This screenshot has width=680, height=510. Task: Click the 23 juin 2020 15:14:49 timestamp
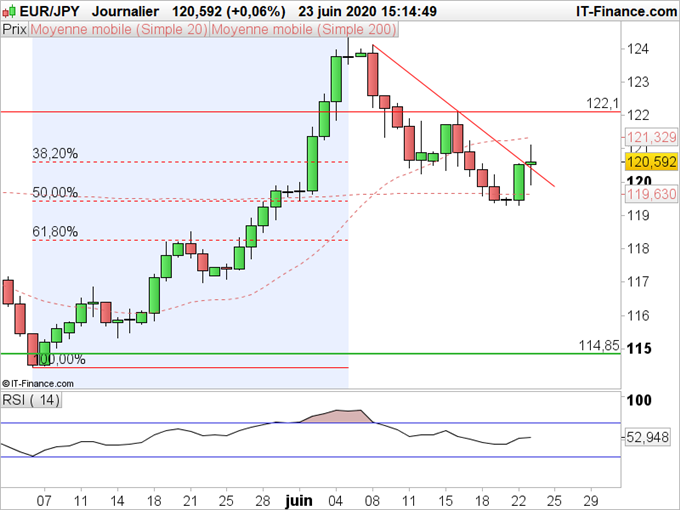coord(367,11)
